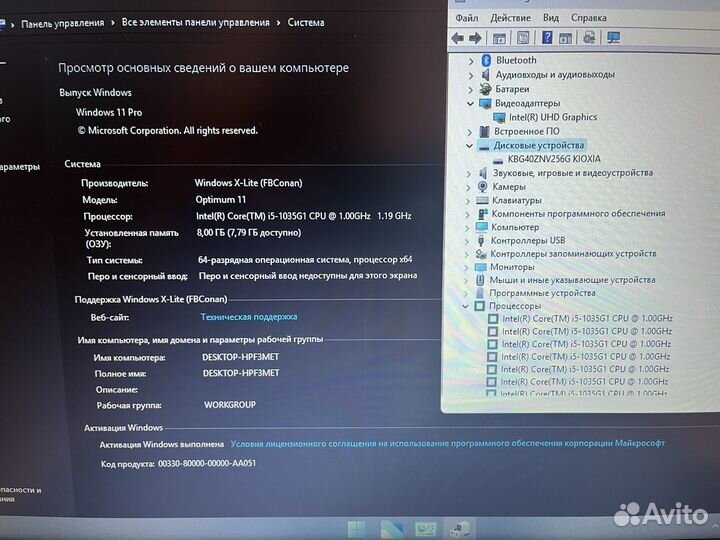Select the Мониторы category text

click(512, 267)
